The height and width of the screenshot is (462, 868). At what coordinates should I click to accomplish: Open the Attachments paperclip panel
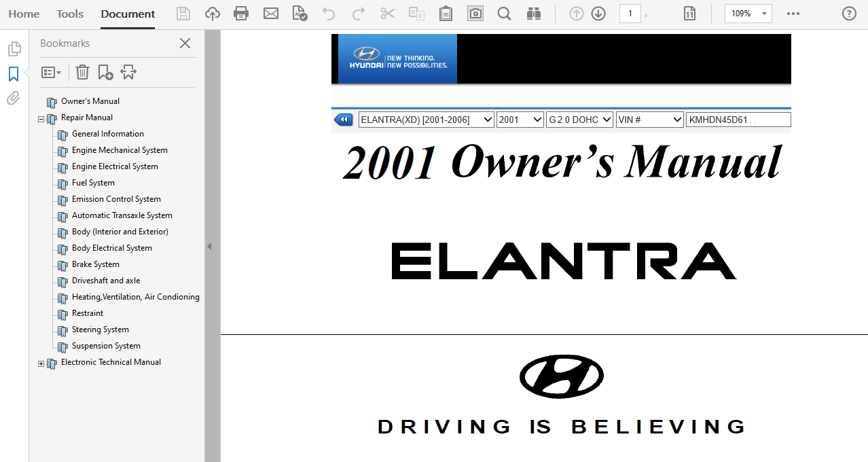click(x=14, y=99)
